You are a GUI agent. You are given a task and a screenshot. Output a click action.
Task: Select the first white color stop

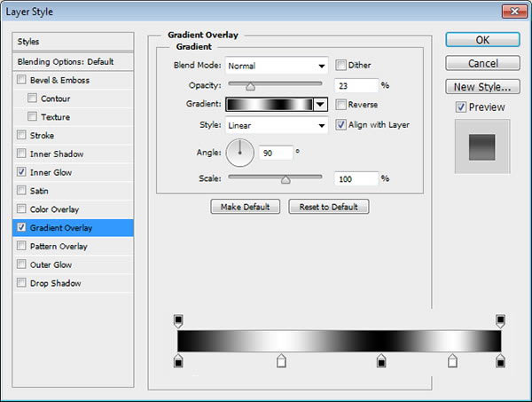click(281, 360)
